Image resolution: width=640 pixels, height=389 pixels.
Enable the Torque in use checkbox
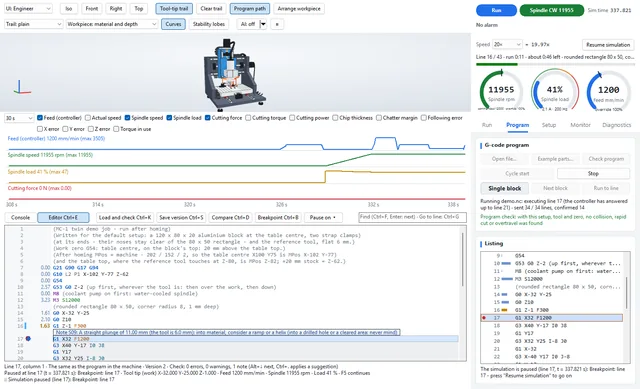[x=116, y=129]
